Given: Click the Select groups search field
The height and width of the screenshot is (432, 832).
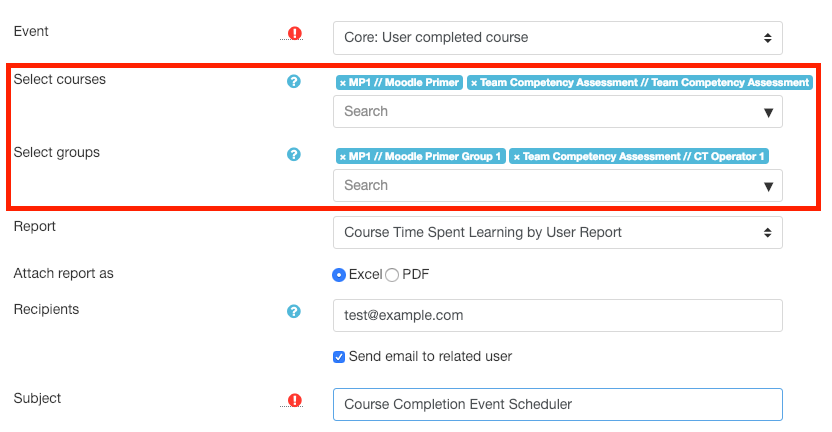Looking at the screenshot, I should [x=558, y=185].
